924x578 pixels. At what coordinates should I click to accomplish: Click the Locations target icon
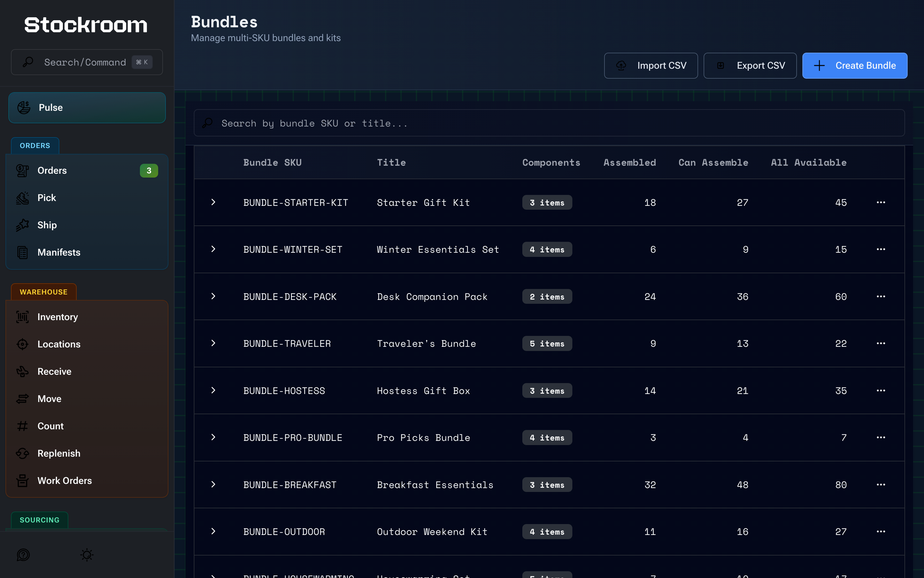pyautogui.click(x=22, y=344)
